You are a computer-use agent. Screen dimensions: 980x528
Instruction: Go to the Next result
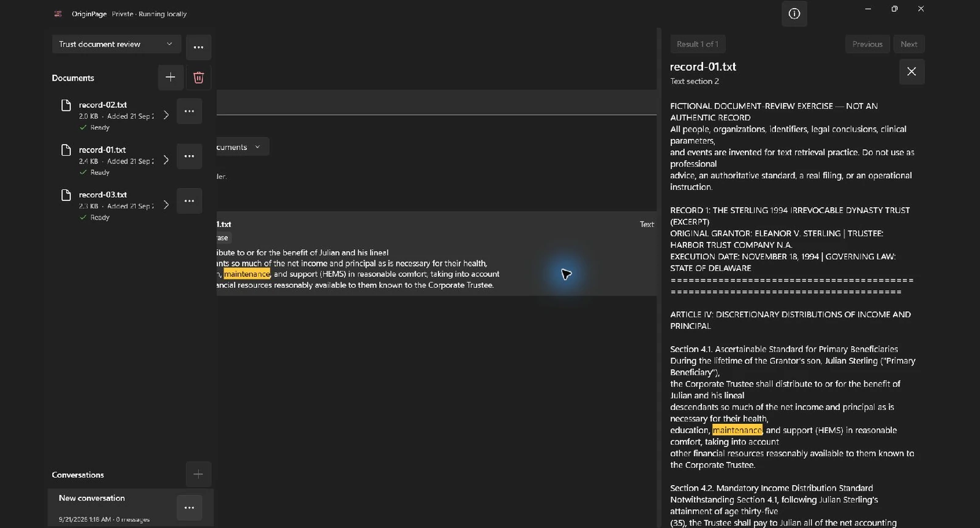(909, 44)
